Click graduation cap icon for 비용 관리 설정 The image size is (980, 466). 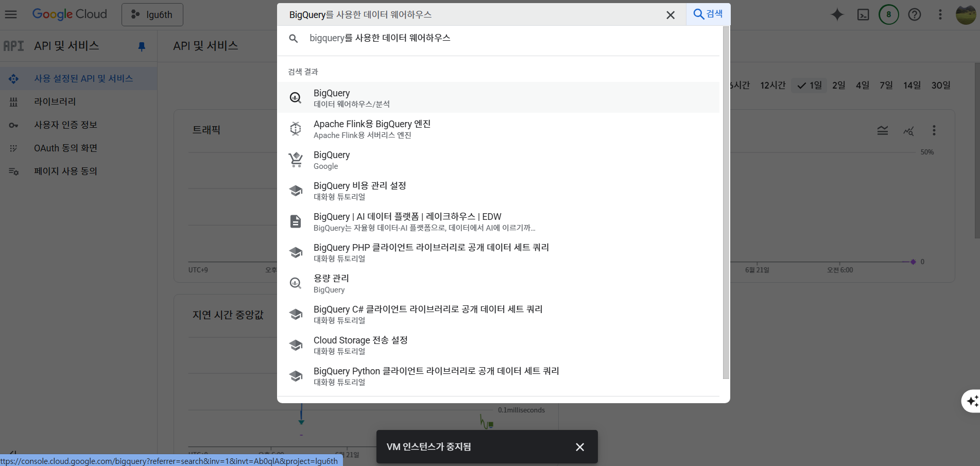296,191
